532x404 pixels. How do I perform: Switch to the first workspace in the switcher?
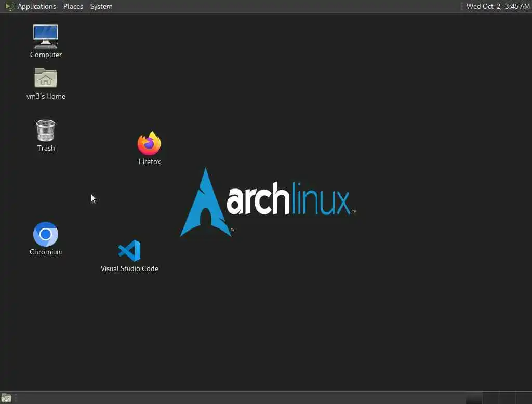coord(474,398)
